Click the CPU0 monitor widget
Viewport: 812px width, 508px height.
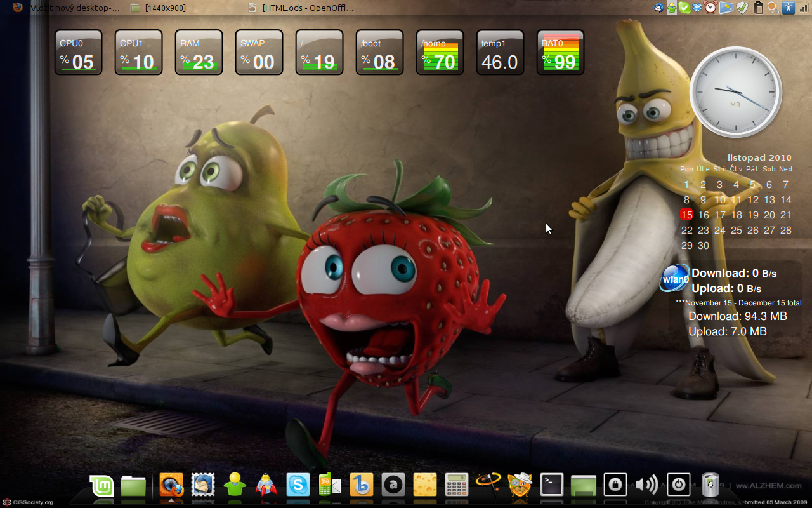pos(78,52)
